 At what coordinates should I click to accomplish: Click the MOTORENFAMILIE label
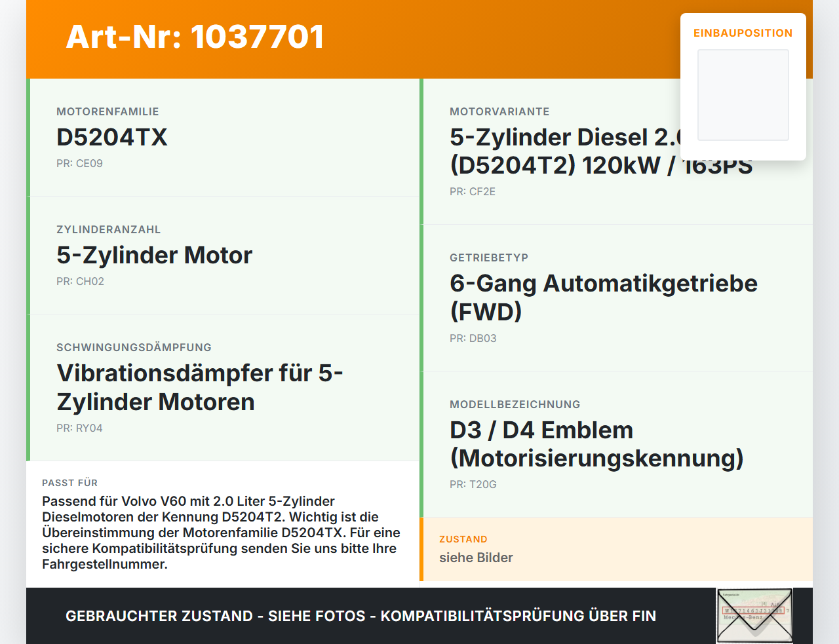pyautogui.click(x=107, y=112)
